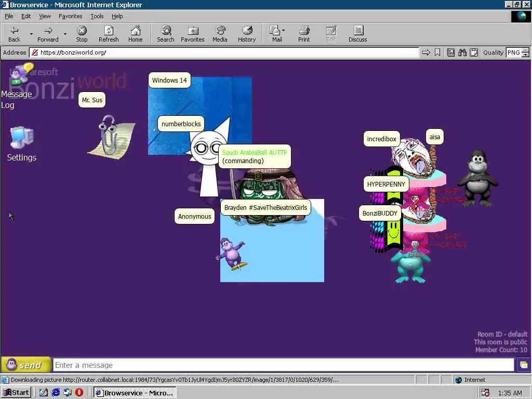Viewport: 532px width, 399px height.
Task: Click the aisa name tag
Action: pyautogui.click(x=435, y=137)
